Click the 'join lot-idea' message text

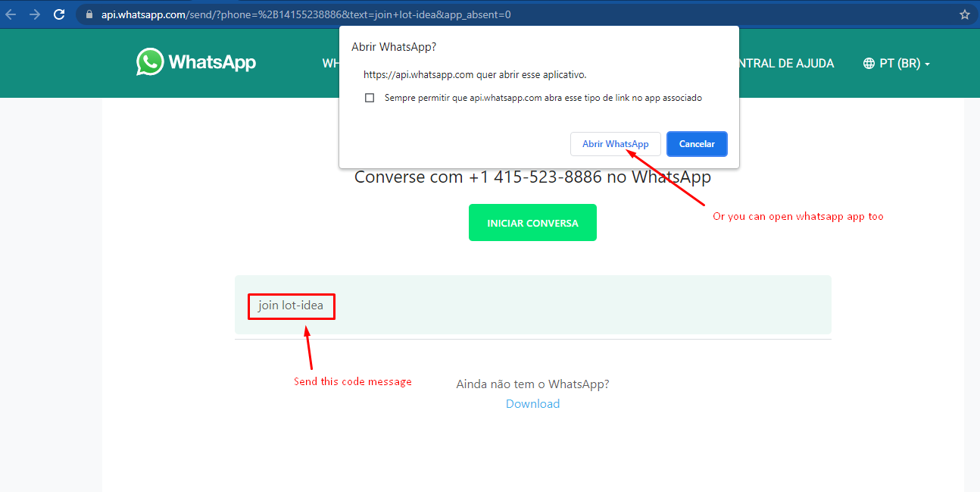click(x=291, y=306)
